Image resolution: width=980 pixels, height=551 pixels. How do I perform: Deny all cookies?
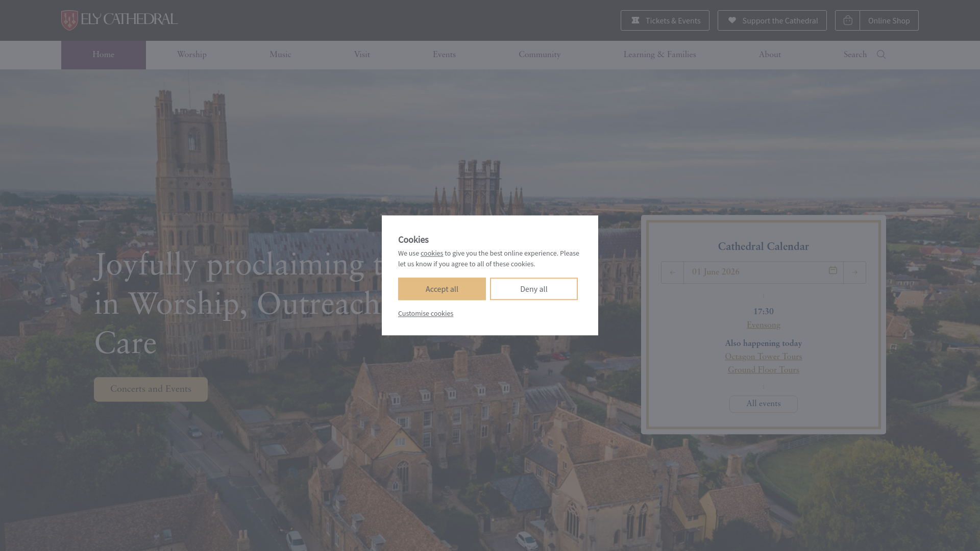pos(534,289)
